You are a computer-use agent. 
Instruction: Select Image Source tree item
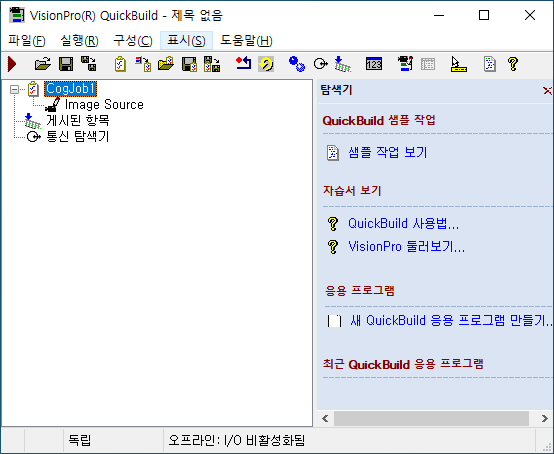pyautogui.click(x=104, y=105)
